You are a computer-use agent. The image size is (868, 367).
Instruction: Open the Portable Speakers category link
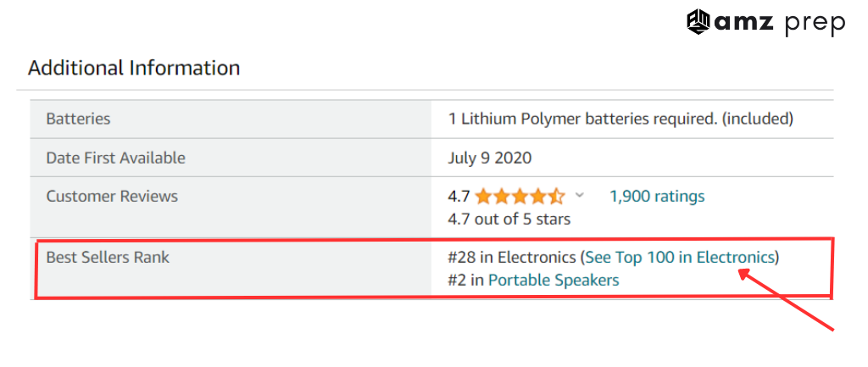(554, 280)
